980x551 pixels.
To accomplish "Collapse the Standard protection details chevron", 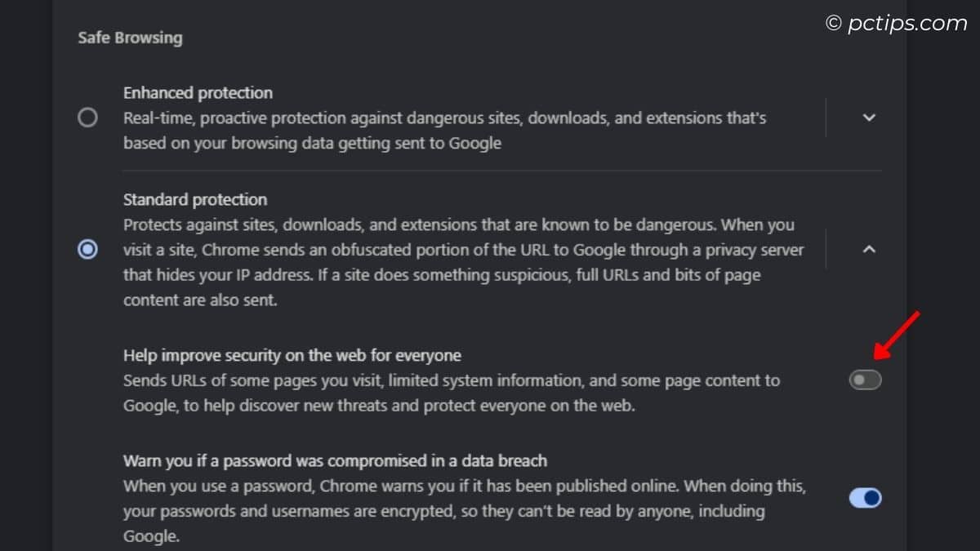I will click(x=869, y=249).
